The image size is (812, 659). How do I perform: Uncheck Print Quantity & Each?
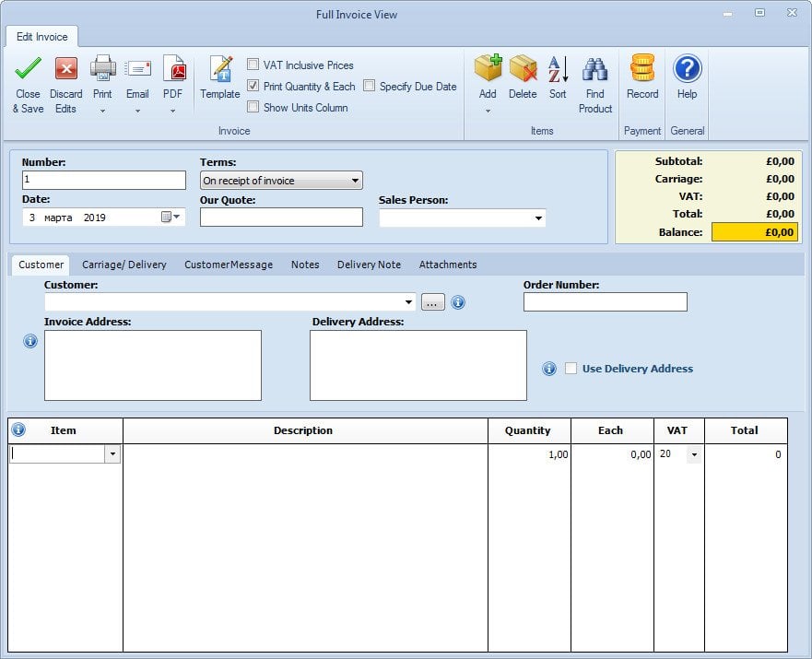[253, 86]
